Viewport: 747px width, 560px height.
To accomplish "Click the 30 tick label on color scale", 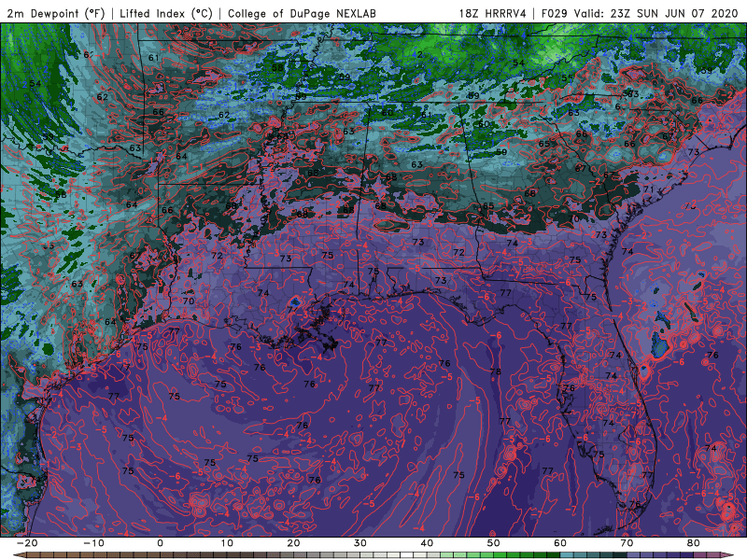I will click(x=360, y=543).
